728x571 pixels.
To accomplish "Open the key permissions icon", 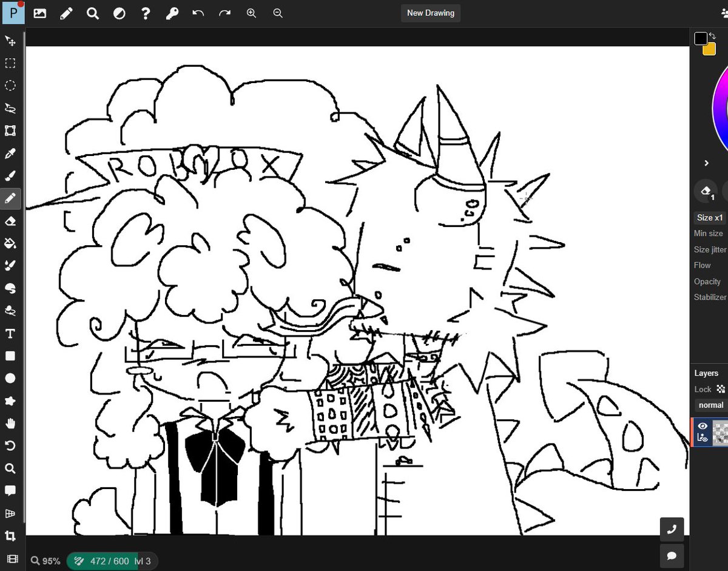I will 172,13.
